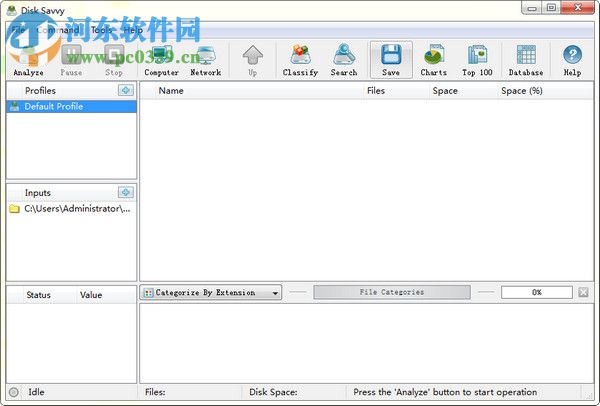
Task: Close the Disk Savvy window
Action: click(x=578, y=8)
